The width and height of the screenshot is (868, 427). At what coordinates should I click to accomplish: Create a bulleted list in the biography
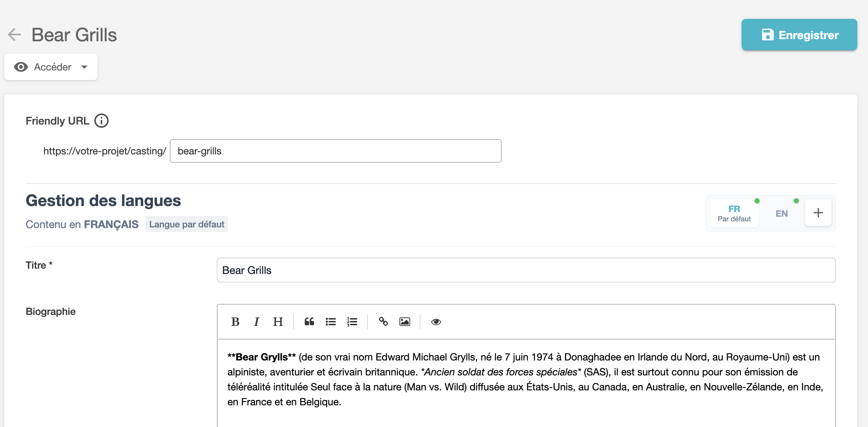pos(330,322)
